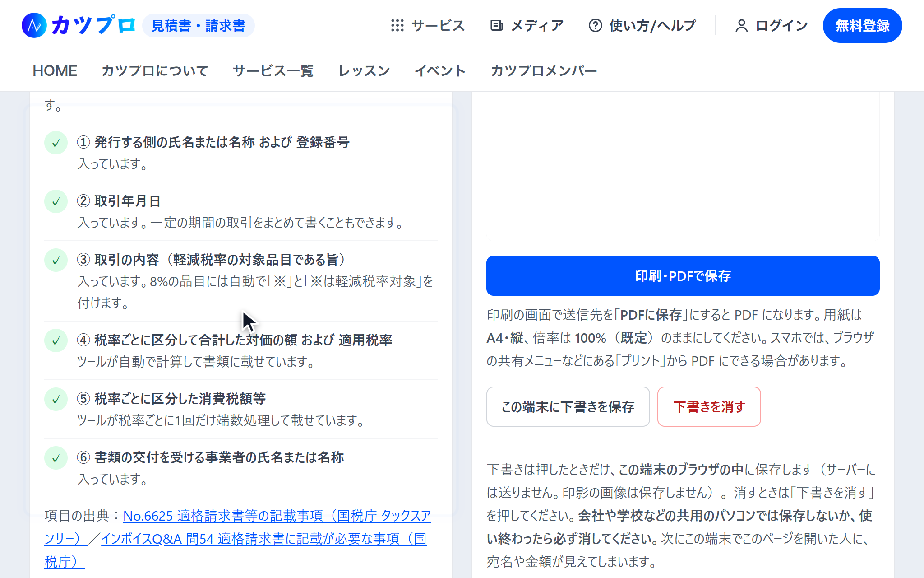Click the red 下書きを消す button
This screenshot has height=578, width=924.
point(709,406)
